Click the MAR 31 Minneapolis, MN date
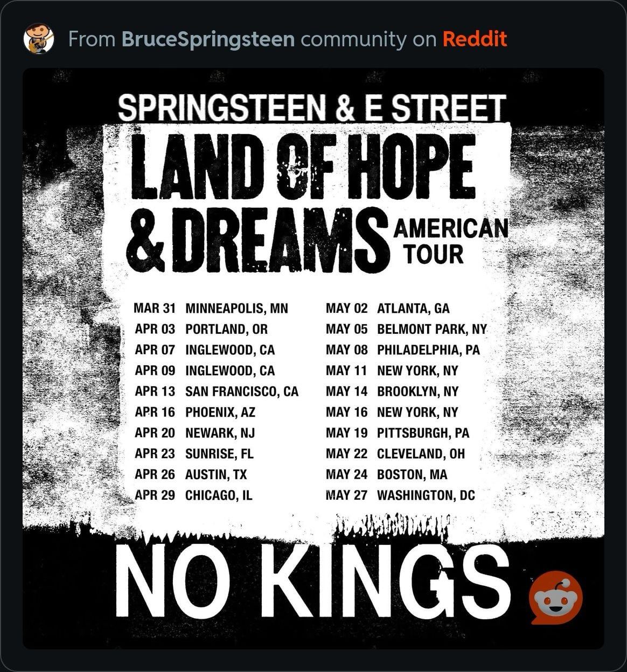Viewport: 627px width, 672px height. tap(211, 309)
